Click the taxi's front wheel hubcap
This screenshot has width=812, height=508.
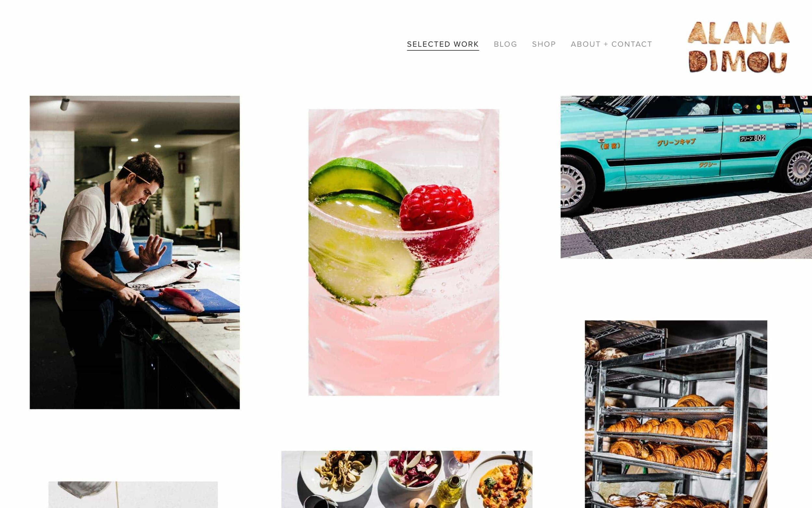click(572, 186)
